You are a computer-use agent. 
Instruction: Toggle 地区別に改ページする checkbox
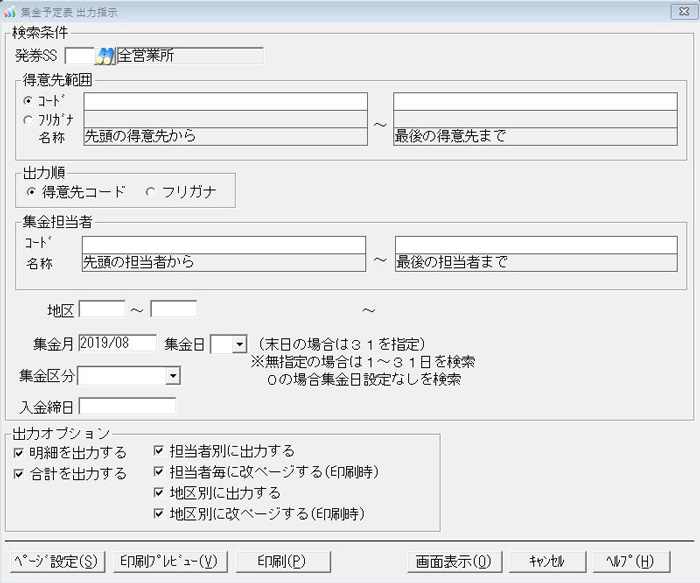pos(160,514)
